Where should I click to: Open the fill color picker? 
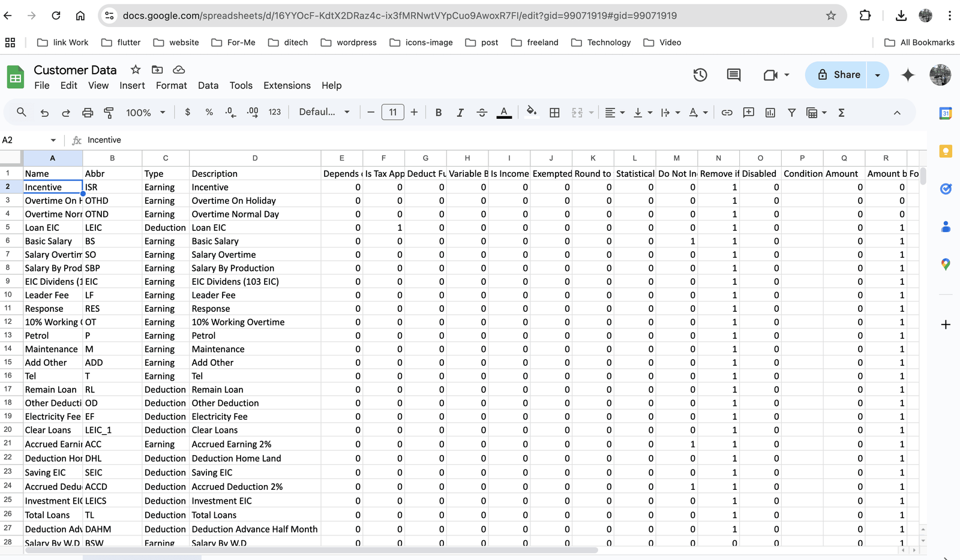point(531,113)
